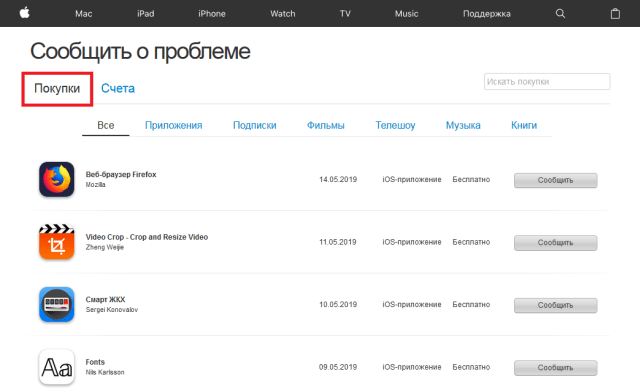The height and width of the screenshot is (388, 640).
Task: Click iOS-приложение in the Video Crop row
Action: 412,242
